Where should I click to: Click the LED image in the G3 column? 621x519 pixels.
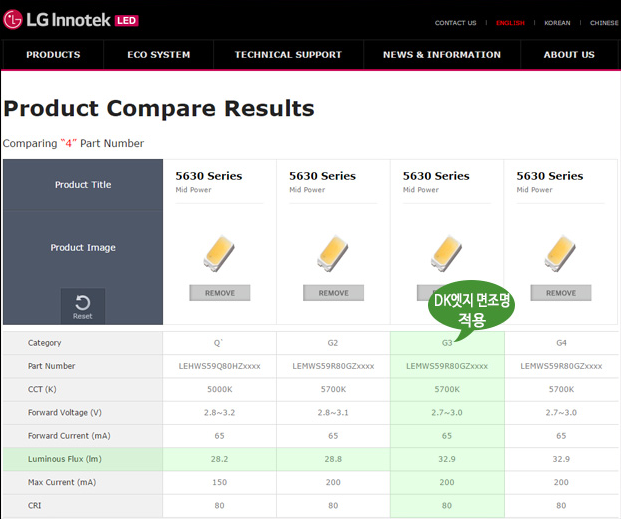click(x=446, y=254)
